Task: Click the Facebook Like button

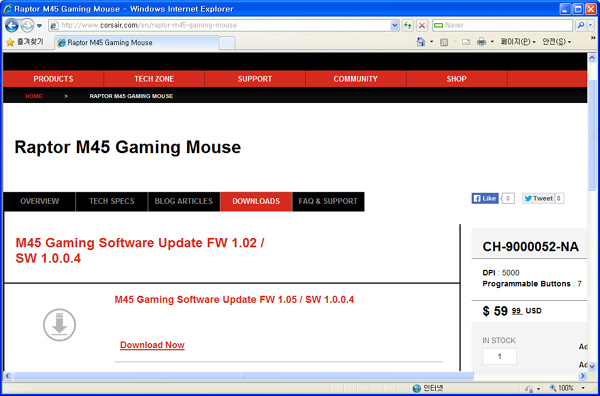Action: coord(485,198)
